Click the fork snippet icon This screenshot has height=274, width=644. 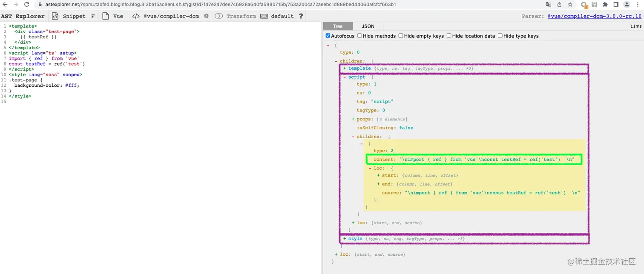pos(93,16)
